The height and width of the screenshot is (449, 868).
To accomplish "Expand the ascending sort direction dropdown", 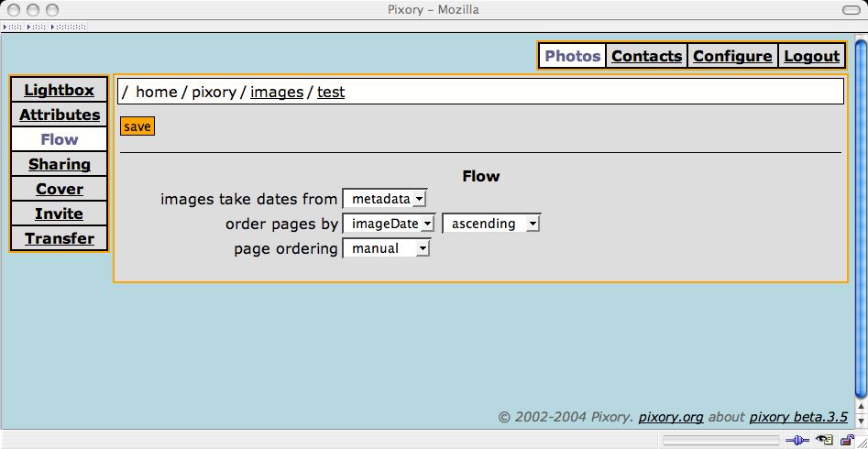I will click(491, 224).
